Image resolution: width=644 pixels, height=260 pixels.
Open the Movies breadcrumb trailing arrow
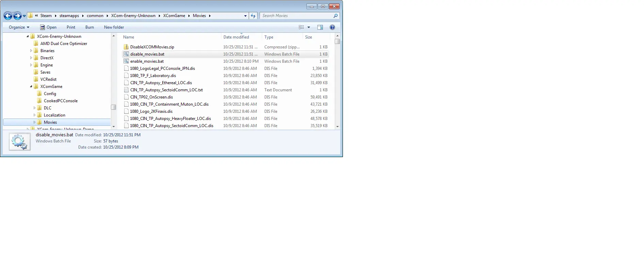tap(210, 16)
